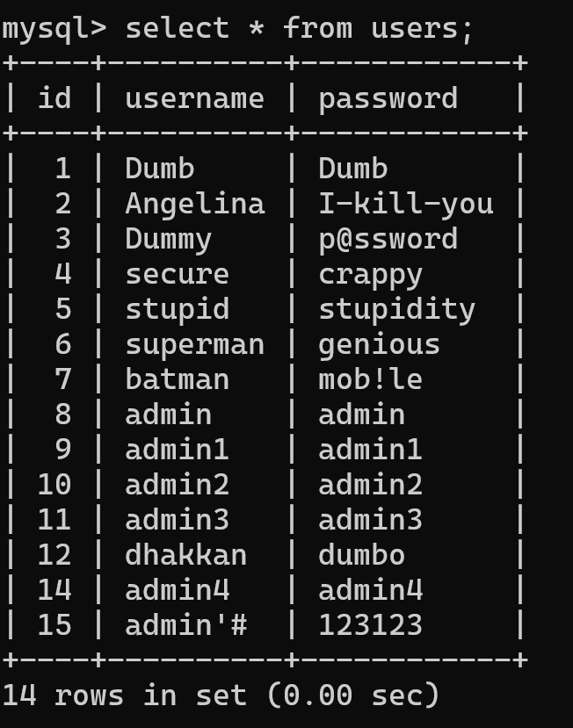Click the 'select * from users;' command text
This screenshot has height=728, width=573.
[x=300, y=29]
